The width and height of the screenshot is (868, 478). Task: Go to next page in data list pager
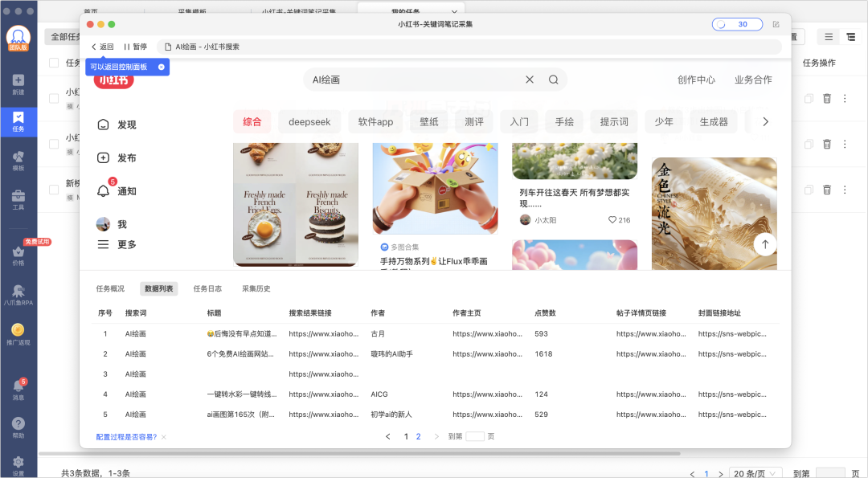[436, 436]
